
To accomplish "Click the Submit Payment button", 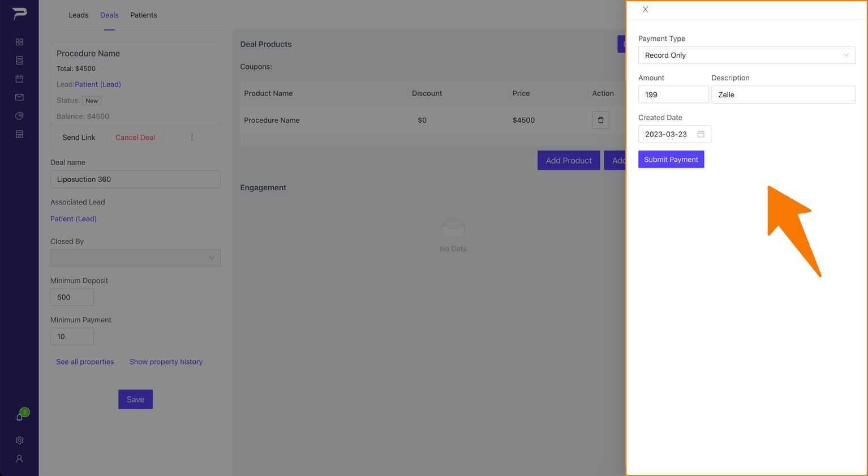I will pyautogui.click(x=671, y=160).
